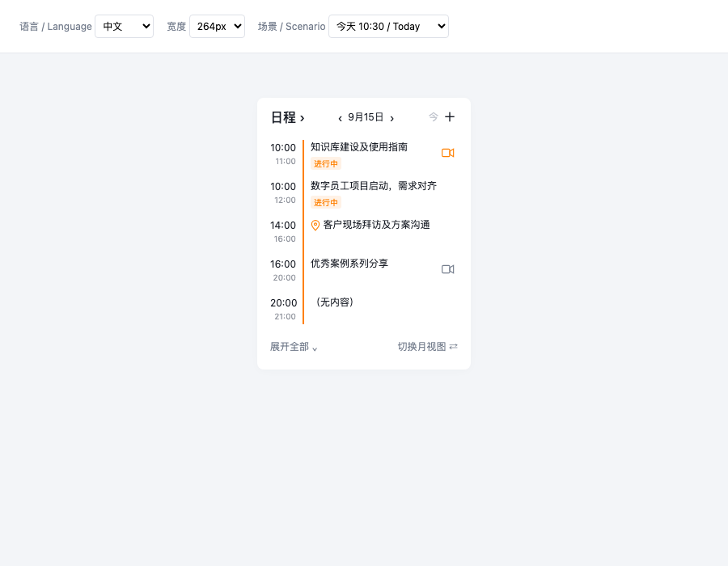Open event 优秀案例系列分享
The height and width of the screenshot is (566, 728).
349,264
